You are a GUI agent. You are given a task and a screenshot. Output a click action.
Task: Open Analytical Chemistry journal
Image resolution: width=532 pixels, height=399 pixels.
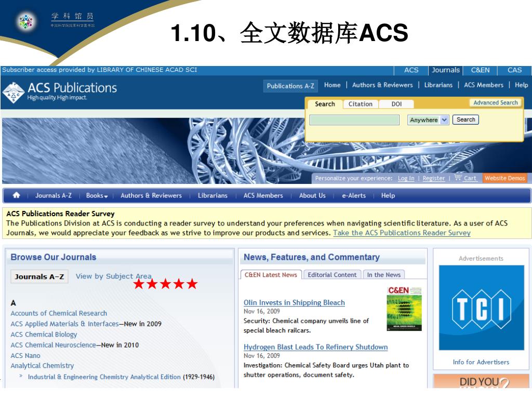coord(42,365)
